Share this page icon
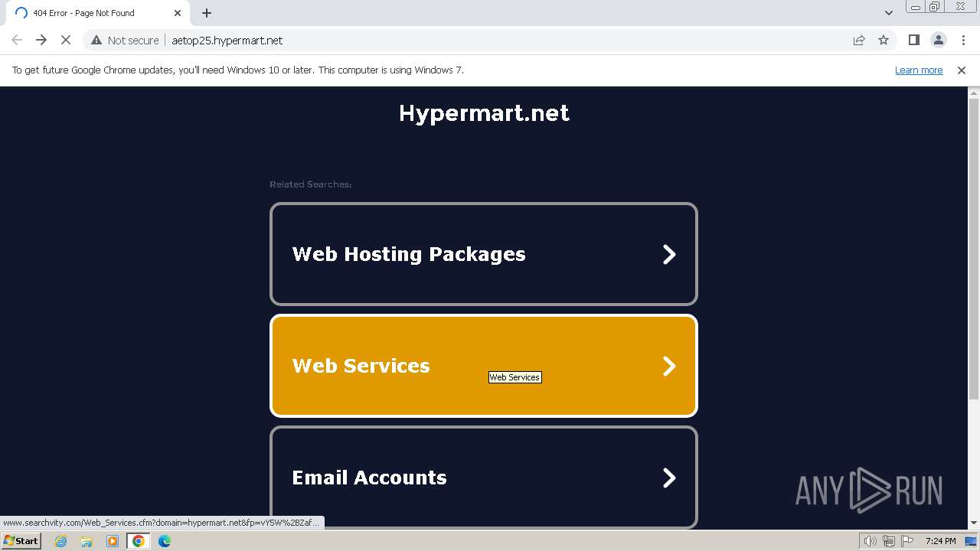This screenshot has height=551, width=980. point(859,41)
